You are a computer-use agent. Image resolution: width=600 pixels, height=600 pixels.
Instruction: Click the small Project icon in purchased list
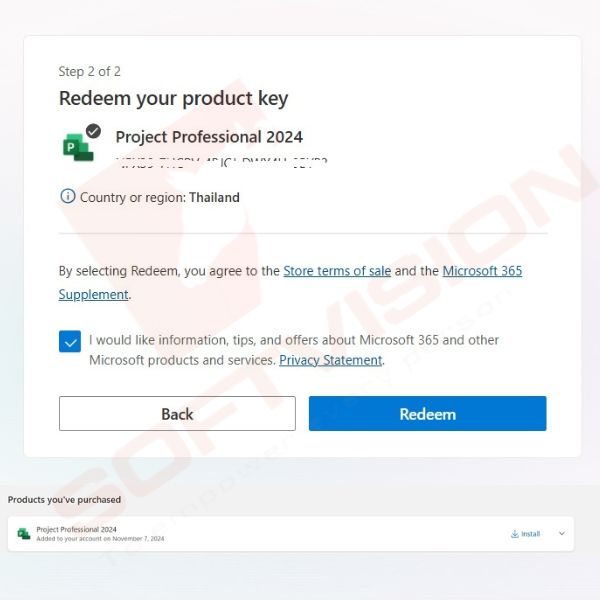[24, 533]
